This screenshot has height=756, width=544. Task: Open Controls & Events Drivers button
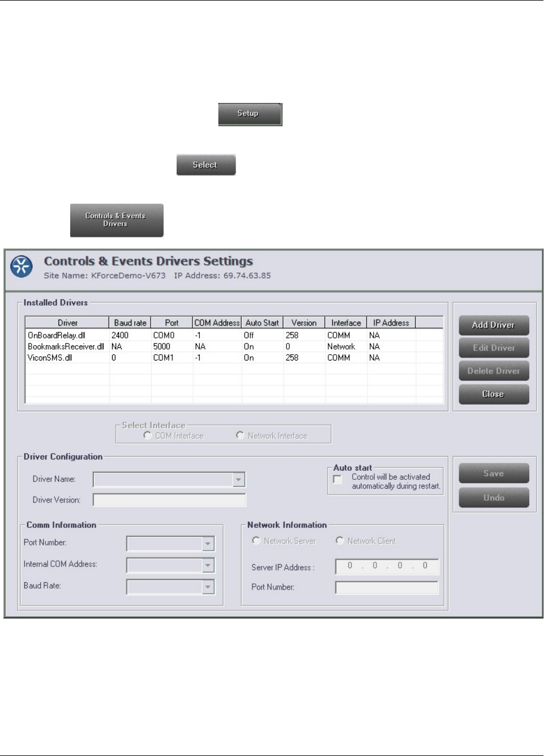(x=117, y=220)
